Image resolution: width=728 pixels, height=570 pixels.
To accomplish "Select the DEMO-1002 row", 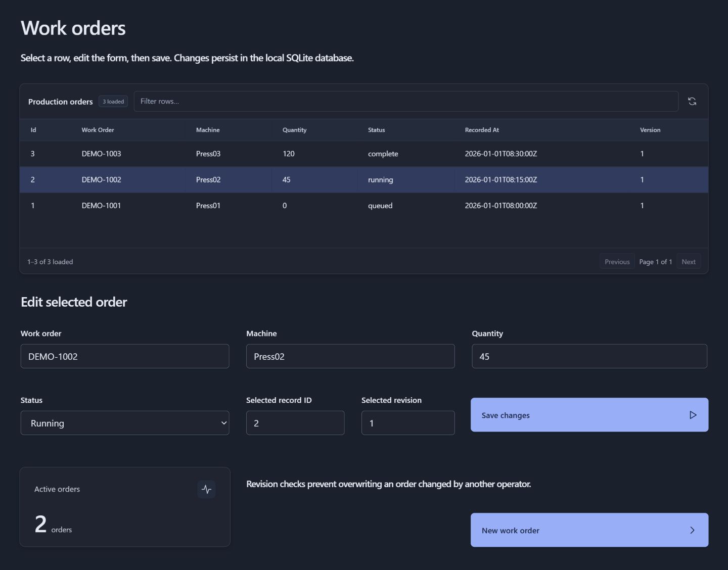I will 364,179.
